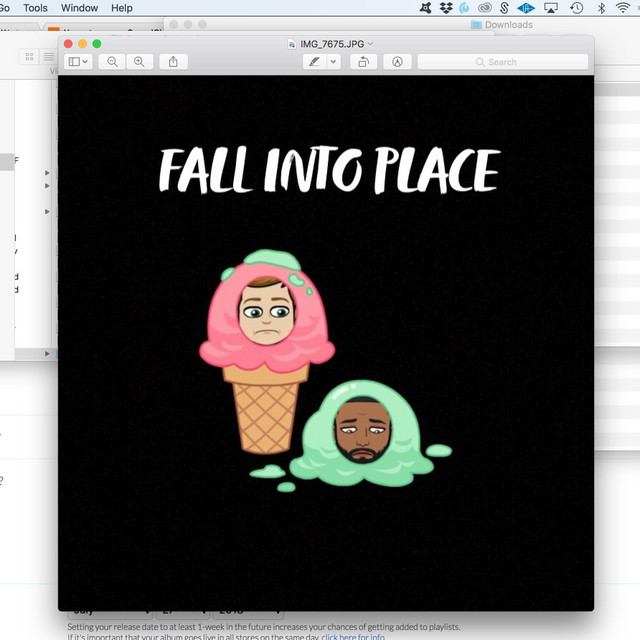Open the Help menu
The height and width of the screenshot is (640, 640).
point(121,8)
